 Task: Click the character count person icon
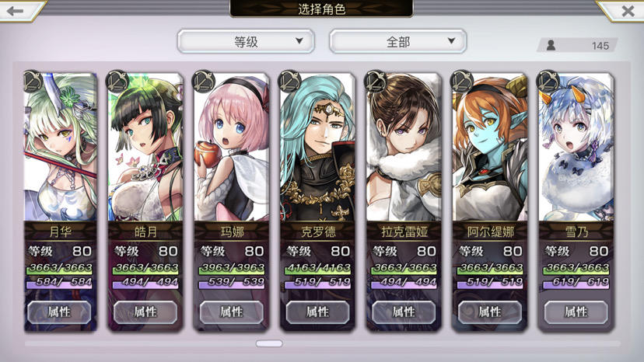point(551,45)
